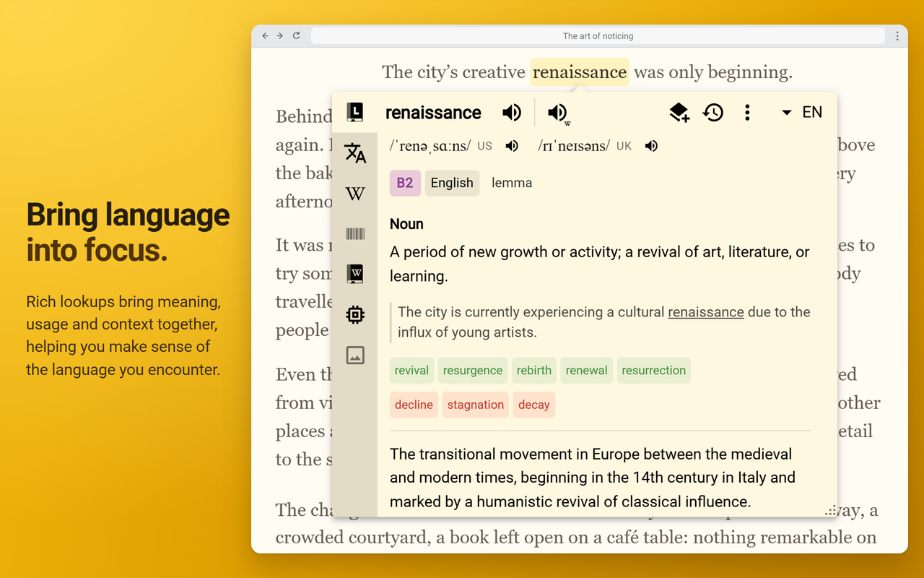
Task: Open the browser three-dot menu
Action: (897, 35)
